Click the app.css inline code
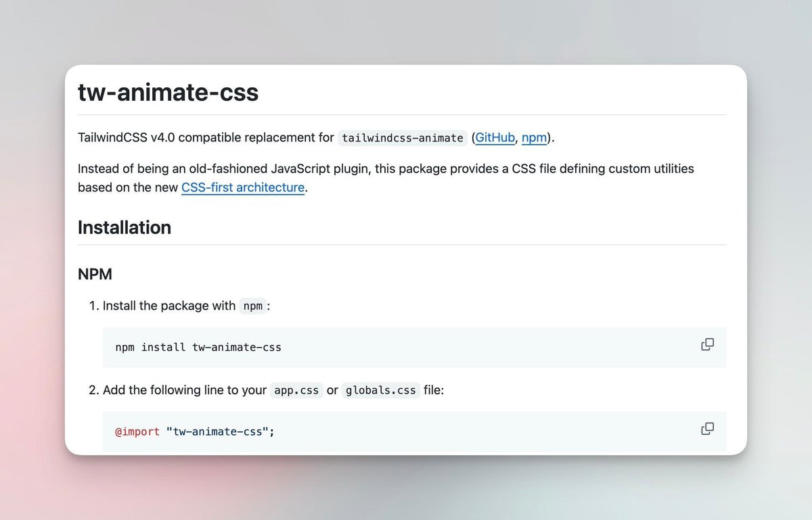The image size is (812, 520). pyautogui.click(x=296, y=390)
